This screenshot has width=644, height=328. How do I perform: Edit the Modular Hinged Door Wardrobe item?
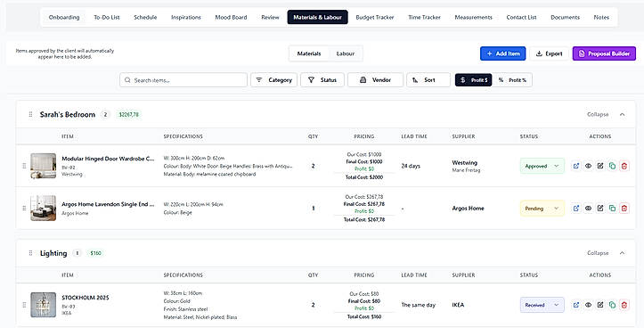pos(600,166)
